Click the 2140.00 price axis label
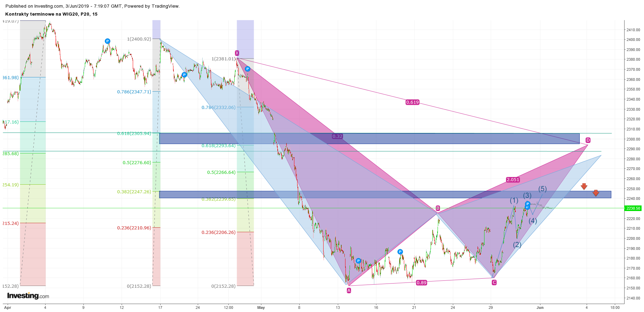 pyautogui.click(x=633, y=298)
